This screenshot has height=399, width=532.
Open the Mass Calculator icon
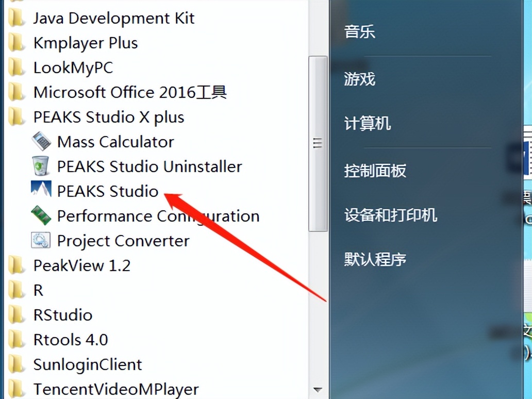[x=41, y=141]
